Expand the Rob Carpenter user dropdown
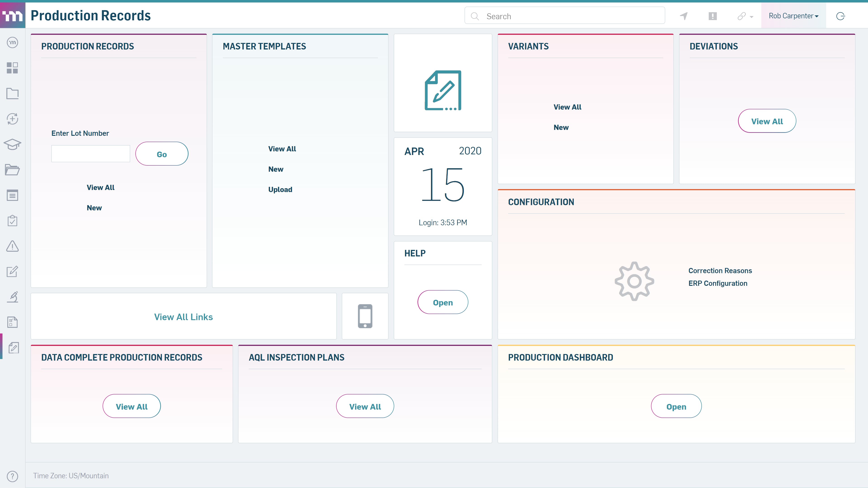Viewport: 868px width, 488px height. point(793,16)
